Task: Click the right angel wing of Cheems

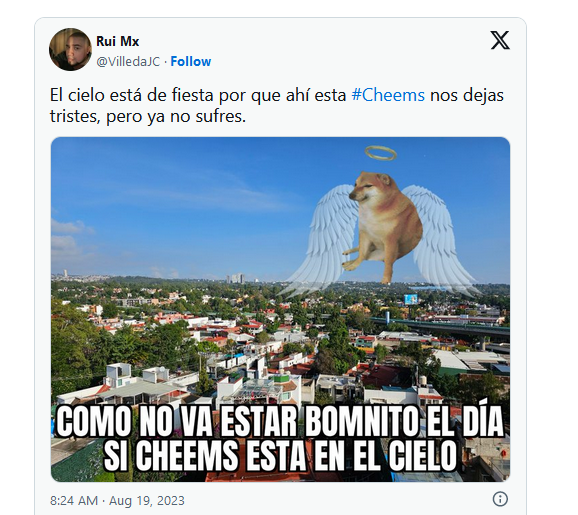Action: point(439,240)
